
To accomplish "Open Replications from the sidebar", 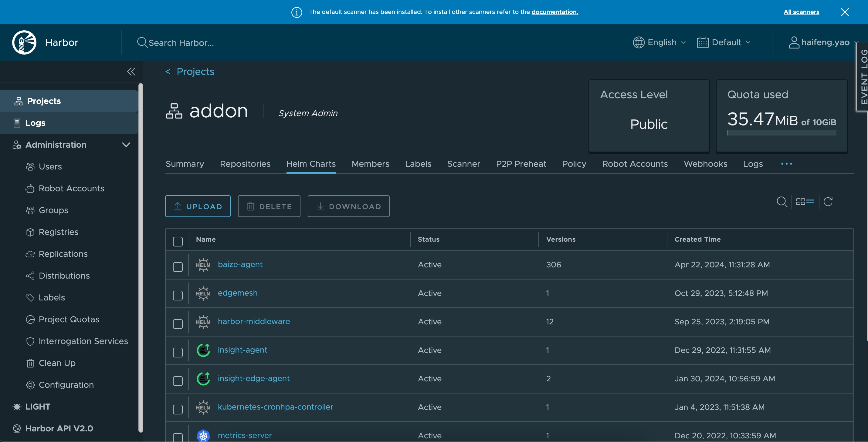I will point(63,253).
